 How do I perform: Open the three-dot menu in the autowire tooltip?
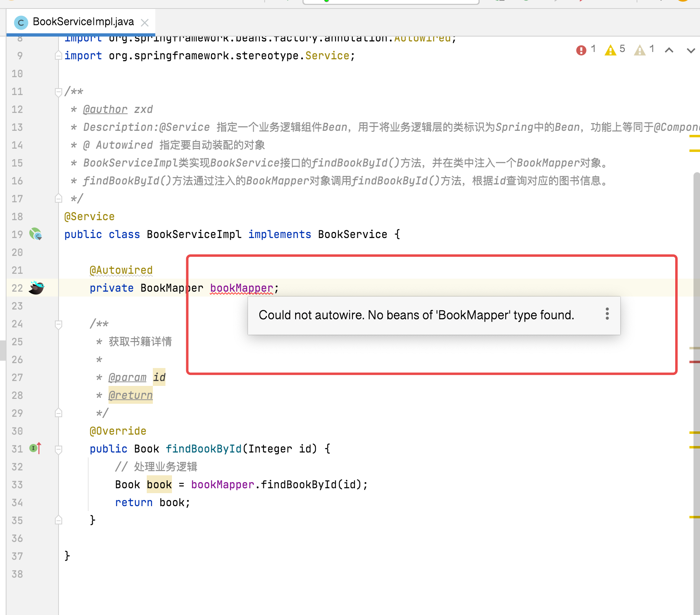pyautogui.click(x=607, y=314)
